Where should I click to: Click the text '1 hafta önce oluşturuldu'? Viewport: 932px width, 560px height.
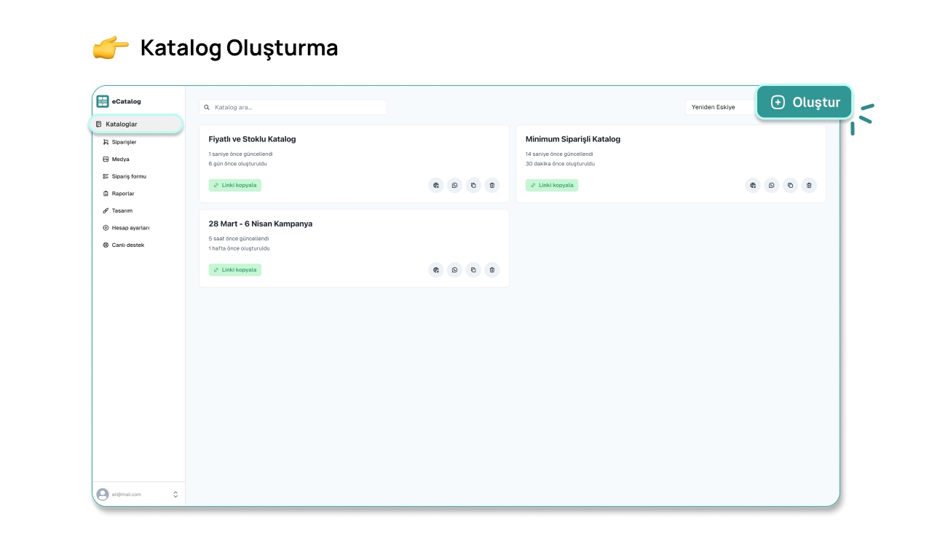pos(240,248)
